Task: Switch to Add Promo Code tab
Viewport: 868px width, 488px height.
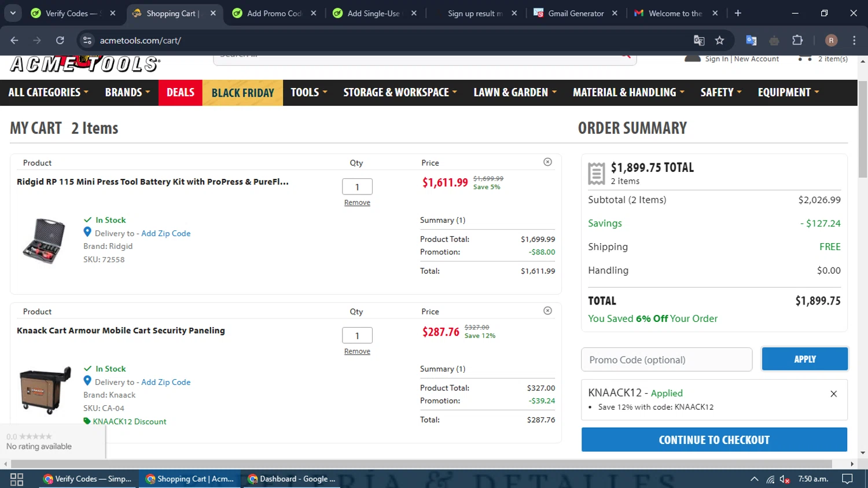Action: (x=274, y=13)
